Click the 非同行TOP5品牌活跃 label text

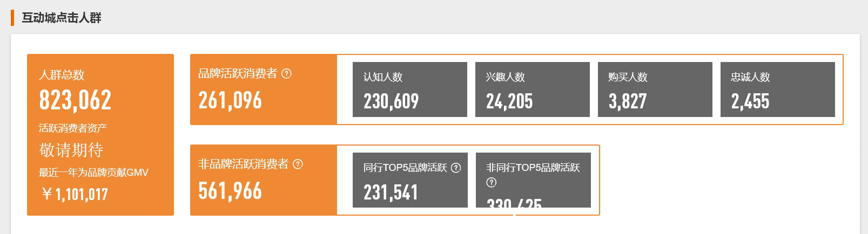click(533, 168)
